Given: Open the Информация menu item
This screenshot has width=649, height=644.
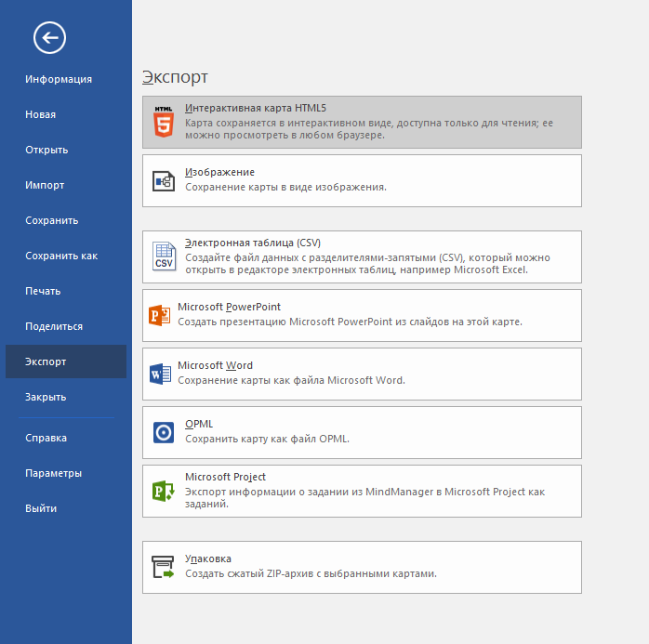Looking at the screenshot, I should (x=59, y=79).
